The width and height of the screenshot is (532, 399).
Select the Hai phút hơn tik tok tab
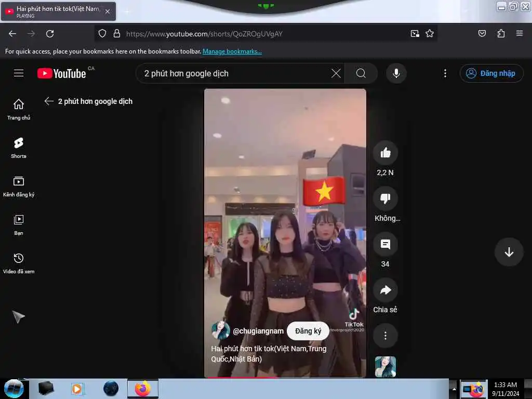coord(58,11)
